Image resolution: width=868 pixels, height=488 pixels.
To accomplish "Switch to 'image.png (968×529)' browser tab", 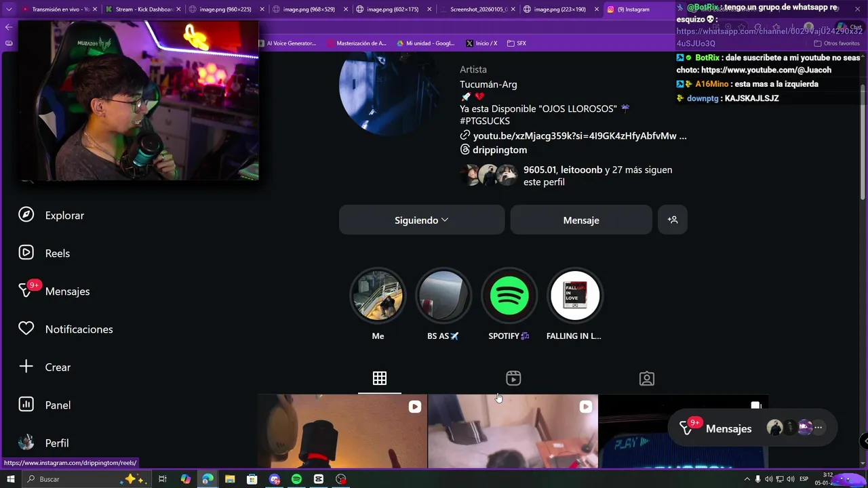I will (311, 9).
